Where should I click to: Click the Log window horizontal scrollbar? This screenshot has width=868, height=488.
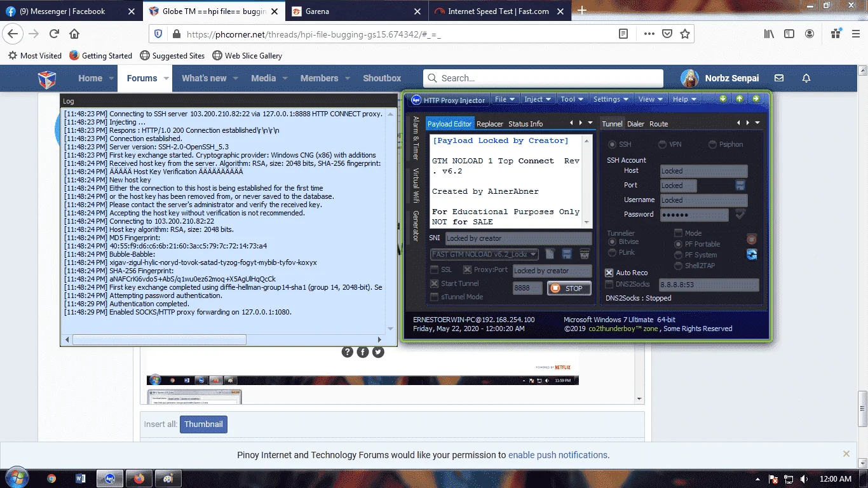tap(159, 340)
